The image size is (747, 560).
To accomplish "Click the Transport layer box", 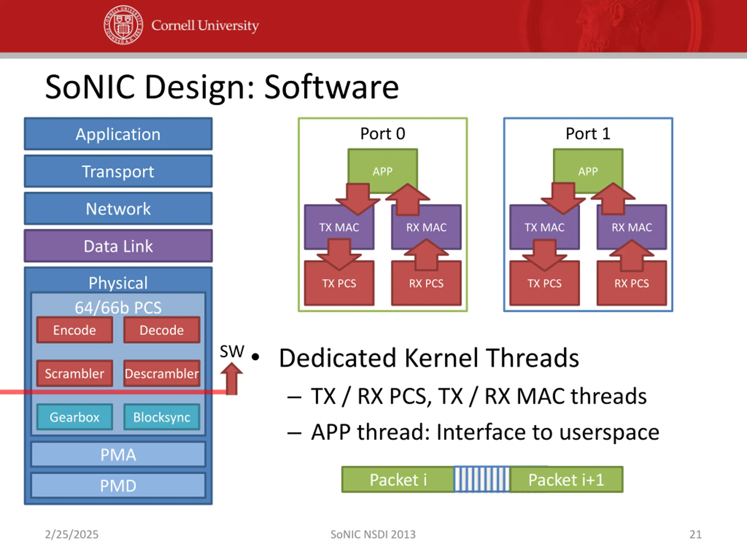I will coord(118,171).
